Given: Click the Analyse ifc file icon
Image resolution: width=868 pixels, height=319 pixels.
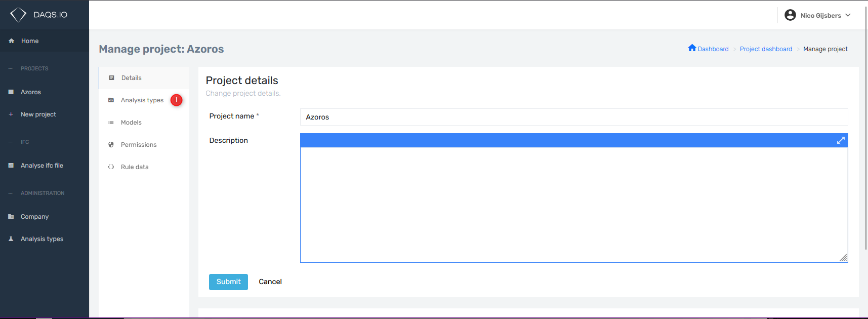Looking at the screenshot, I should 11,166.
